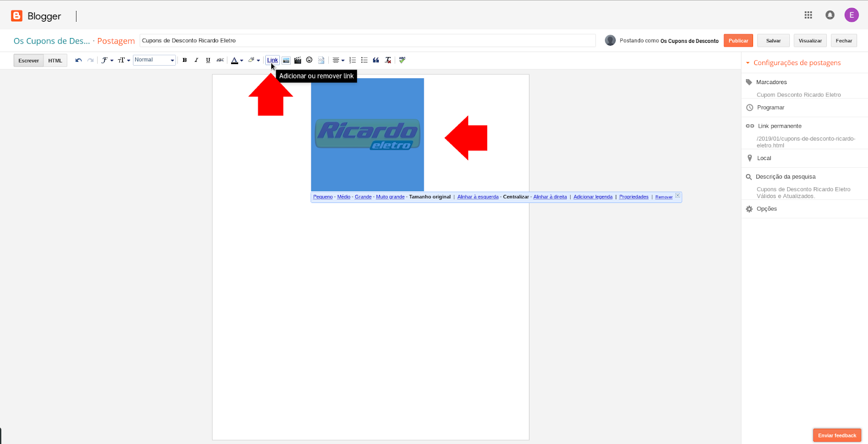Open the text background highlight color picker

click(254, 60)
